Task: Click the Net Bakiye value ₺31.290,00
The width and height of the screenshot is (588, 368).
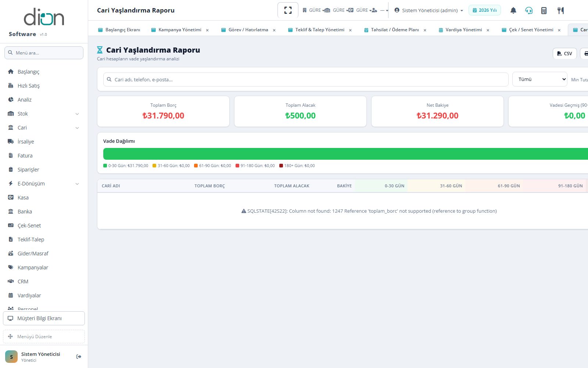Action: tap(437, 116)
